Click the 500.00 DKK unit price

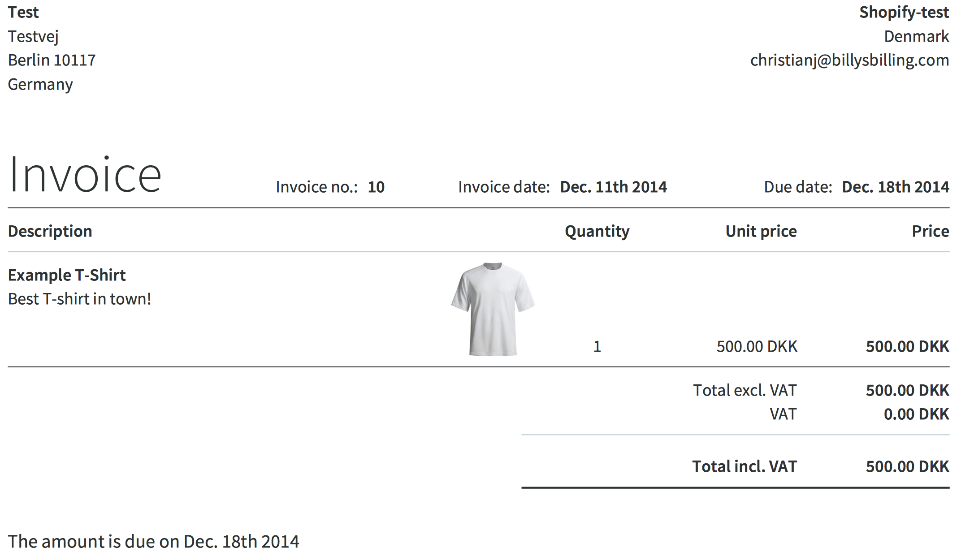tap(757, 346)
